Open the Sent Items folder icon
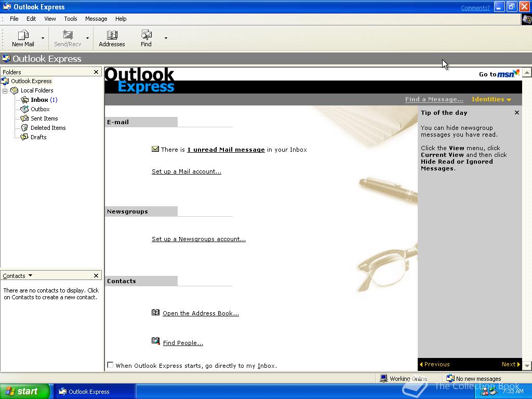 [x=25, y=118]
